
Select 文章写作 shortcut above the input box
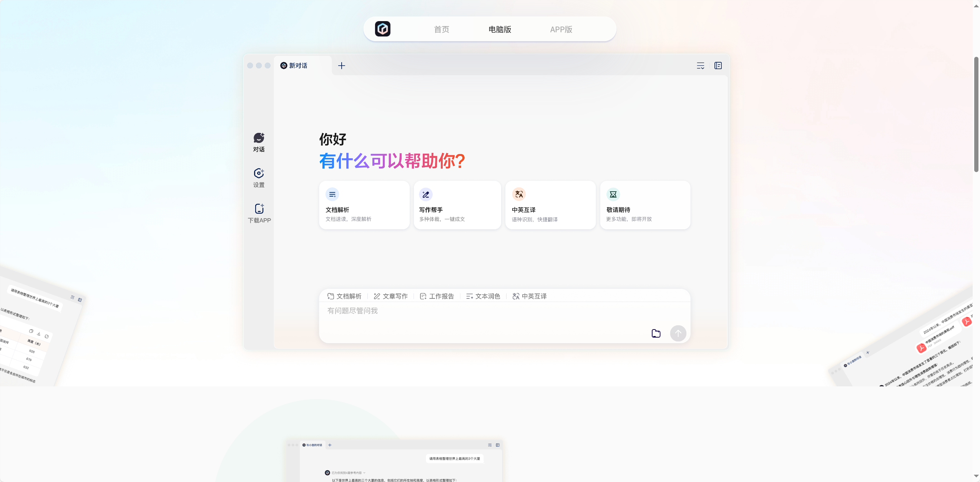coord(390,296)
